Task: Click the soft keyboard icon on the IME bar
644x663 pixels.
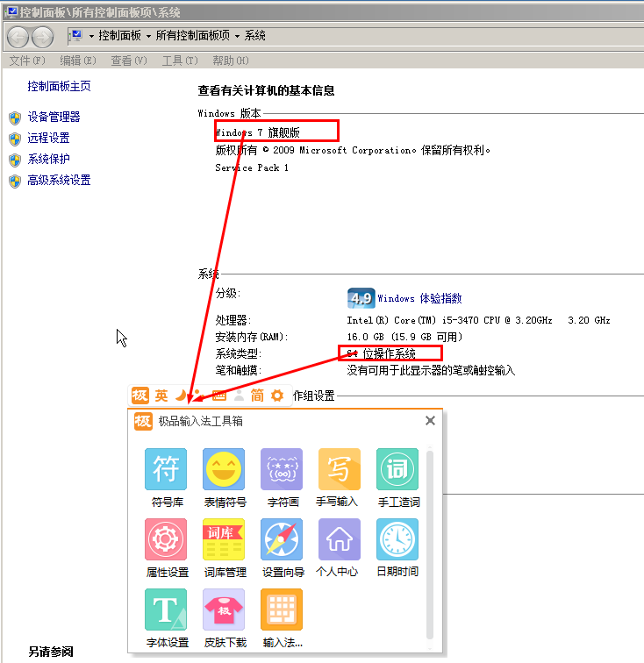Action: point(218,396)
